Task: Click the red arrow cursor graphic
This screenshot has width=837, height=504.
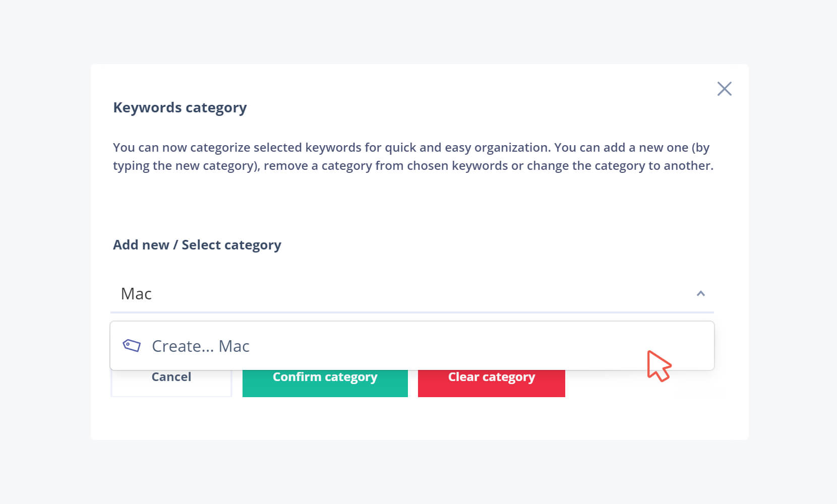Action: (658, 365)
